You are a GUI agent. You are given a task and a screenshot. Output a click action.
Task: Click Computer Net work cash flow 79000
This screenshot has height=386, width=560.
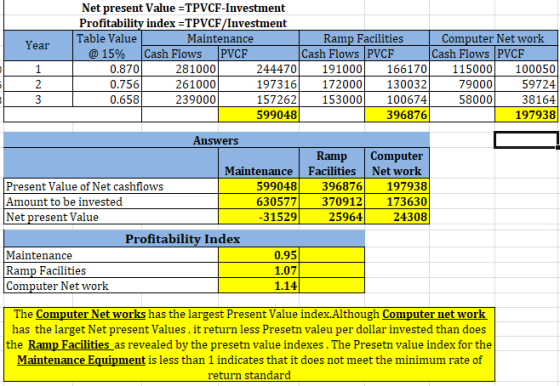click(462, 84)
